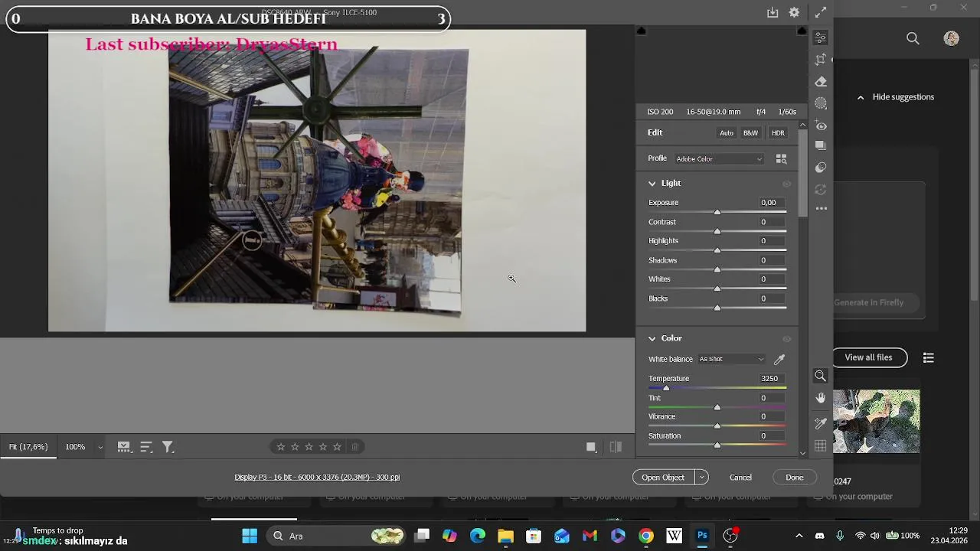Toggle shadow clipping warning in histogram

[x=641, y=31]
